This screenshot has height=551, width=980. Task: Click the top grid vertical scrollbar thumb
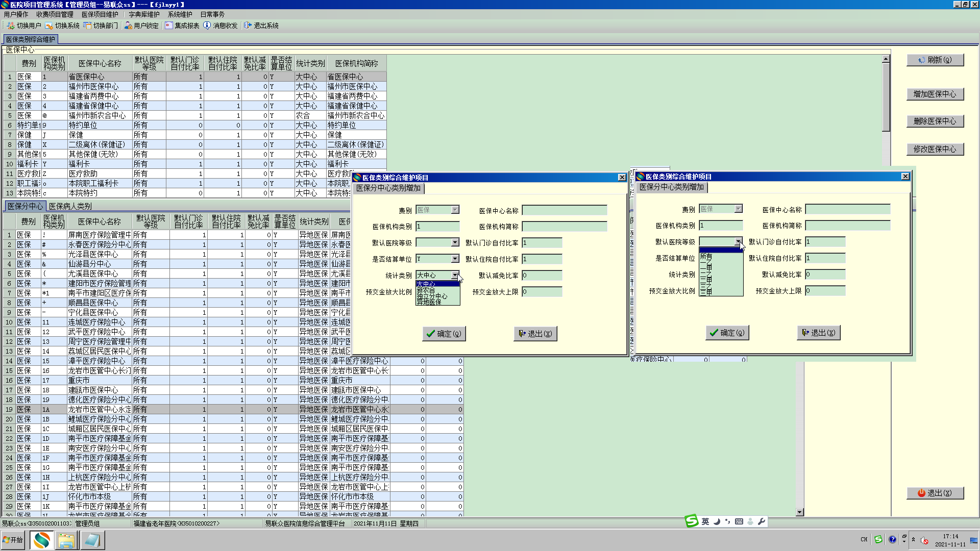[x=886, y=97]
